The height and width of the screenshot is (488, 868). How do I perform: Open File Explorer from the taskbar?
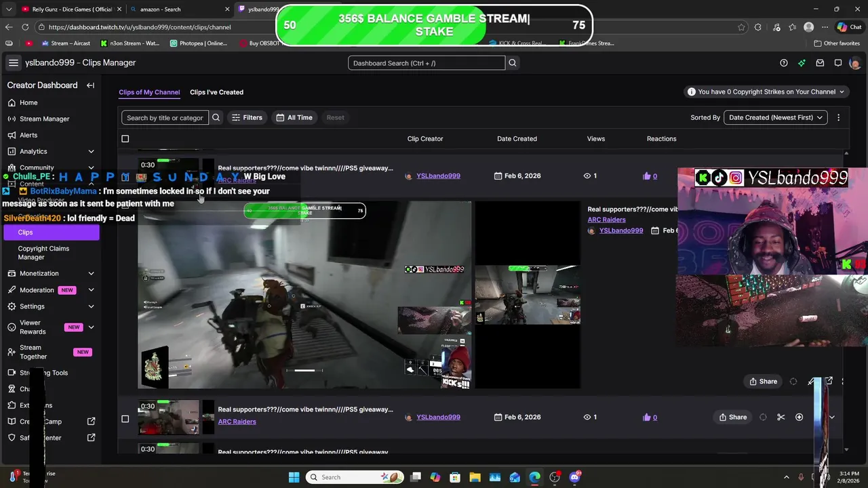475,477
